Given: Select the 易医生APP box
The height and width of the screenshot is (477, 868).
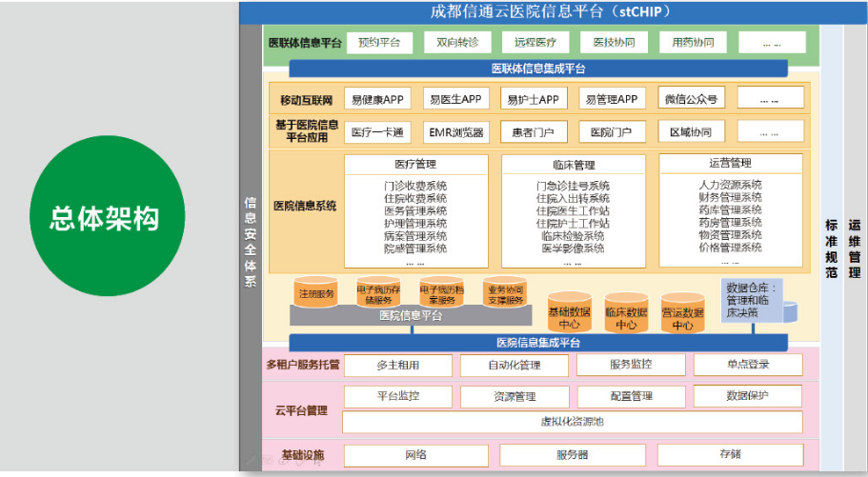Looking at the screenshot, I should [x=456, y=99].
